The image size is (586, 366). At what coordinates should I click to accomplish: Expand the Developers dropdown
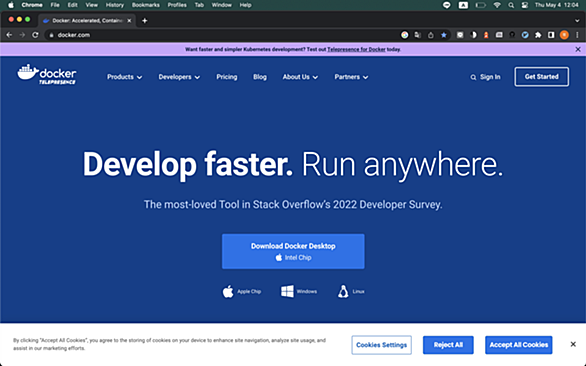coord(179,77)
